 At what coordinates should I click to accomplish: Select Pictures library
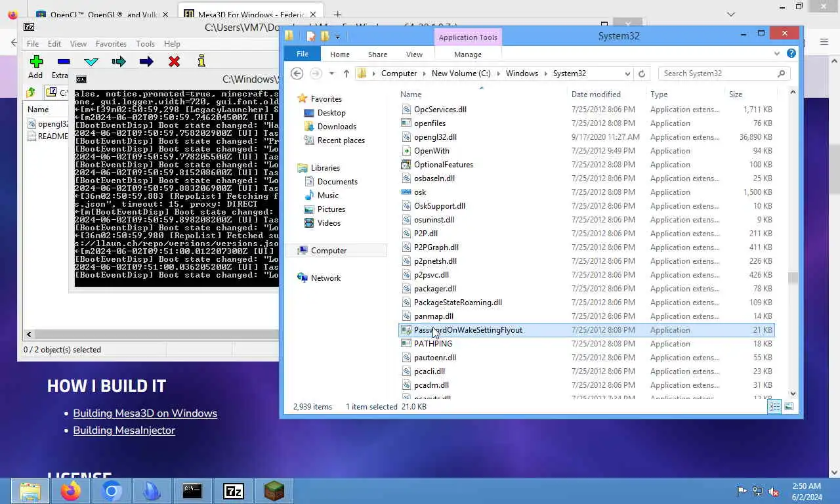coord(331,209)
